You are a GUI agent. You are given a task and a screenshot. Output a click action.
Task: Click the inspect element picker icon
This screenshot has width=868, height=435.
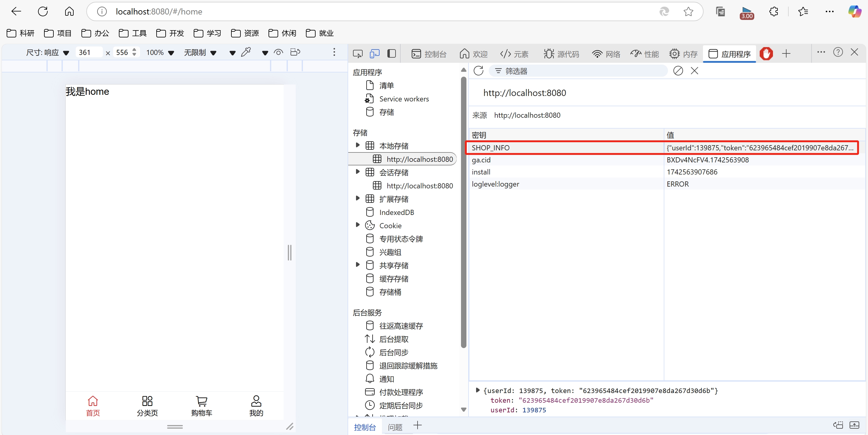pyautogui.click(x=358, y=54)
